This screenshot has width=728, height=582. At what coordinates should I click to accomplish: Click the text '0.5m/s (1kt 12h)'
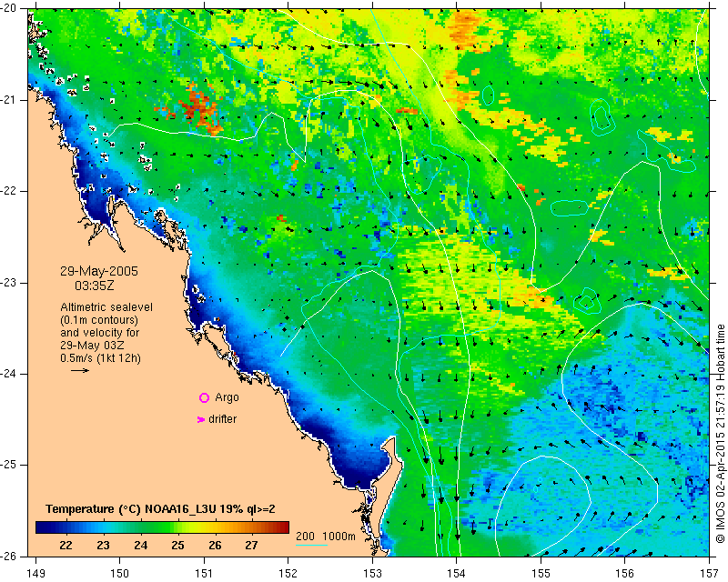click(x=100, y=358)
